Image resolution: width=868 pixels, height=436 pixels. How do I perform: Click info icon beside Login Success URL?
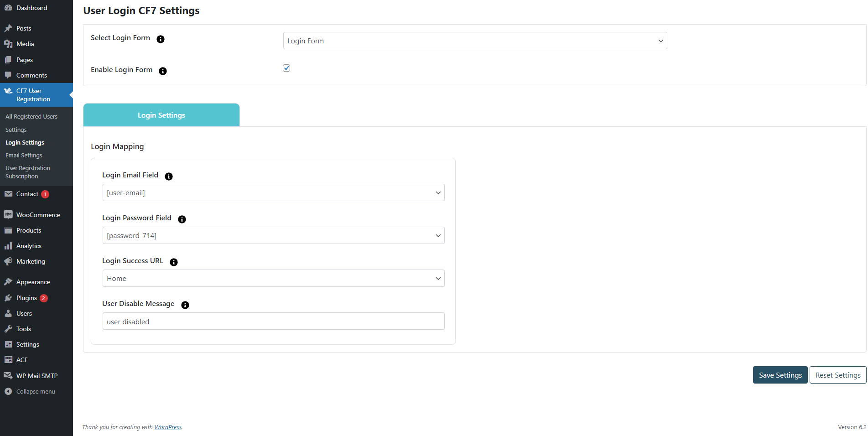point(174,262)
